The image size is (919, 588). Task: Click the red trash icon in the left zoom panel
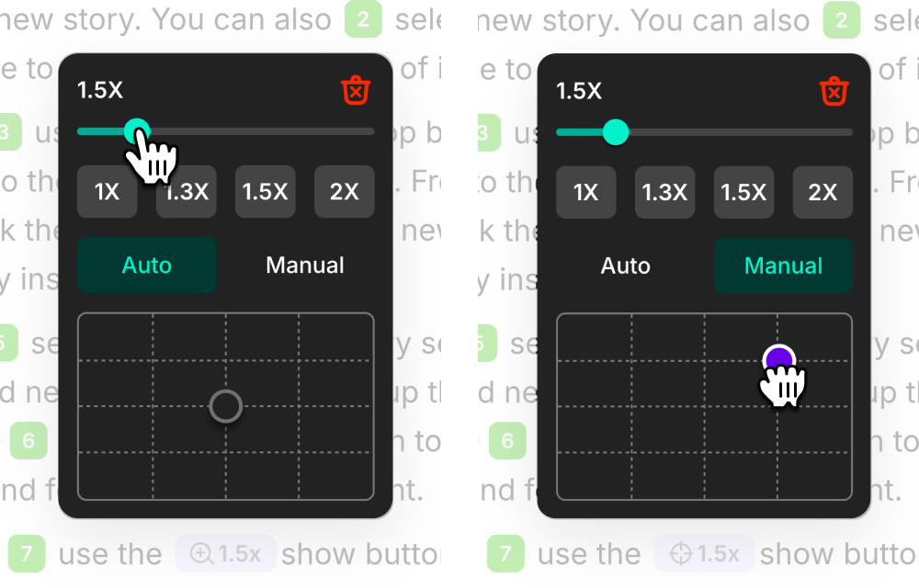[356, 90]
